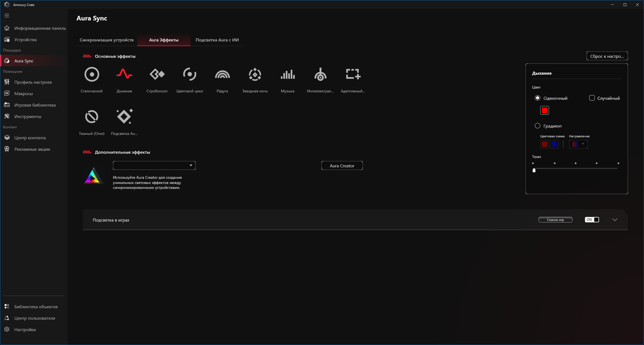
Task: Select the Music (Музыка) effect icon
Action: tap(288, 74)
